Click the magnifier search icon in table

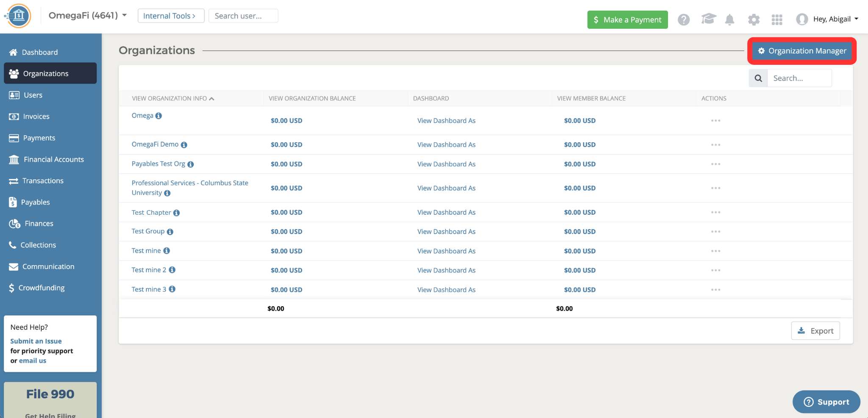click(758, 78)
